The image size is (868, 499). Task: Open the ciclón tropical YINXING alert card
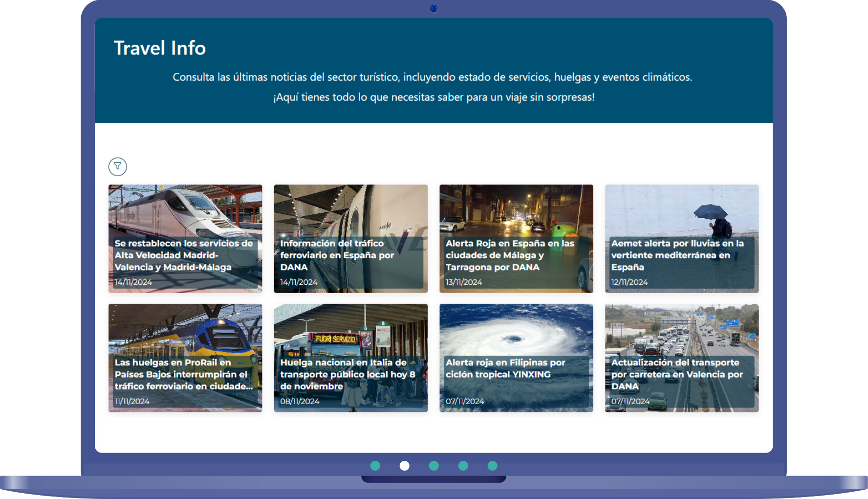pyautogui.click(x=516, y=358)
